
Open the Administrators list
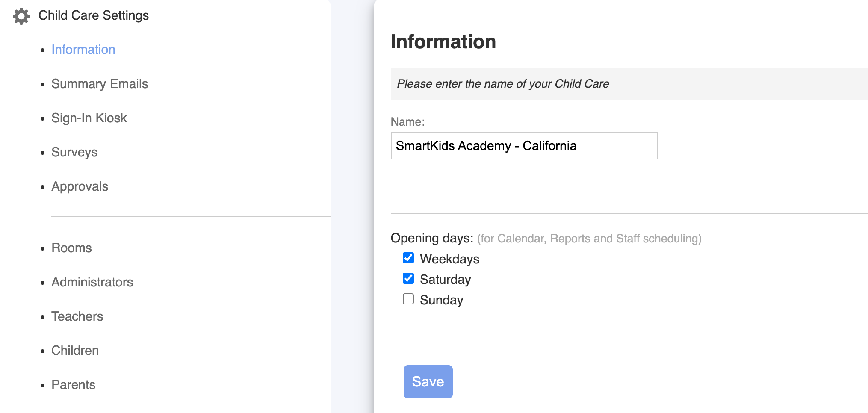tap(92, 282)
